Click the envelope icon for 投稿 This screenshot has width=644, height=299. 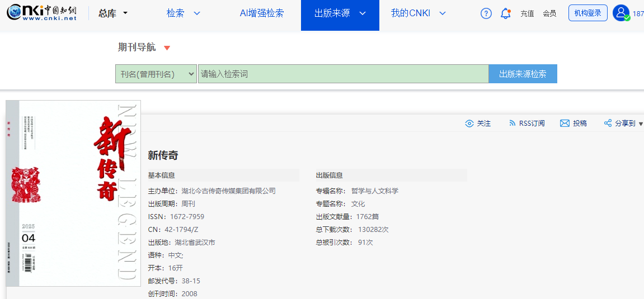tap(565, 124)
